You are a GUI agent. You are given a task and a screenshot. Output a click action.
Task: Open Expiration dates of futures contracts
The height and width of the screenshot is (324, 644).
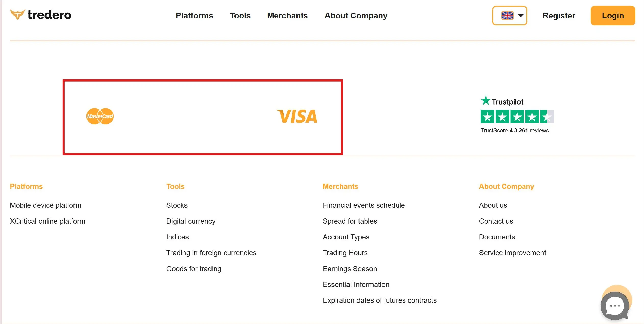tap(379, 300)
